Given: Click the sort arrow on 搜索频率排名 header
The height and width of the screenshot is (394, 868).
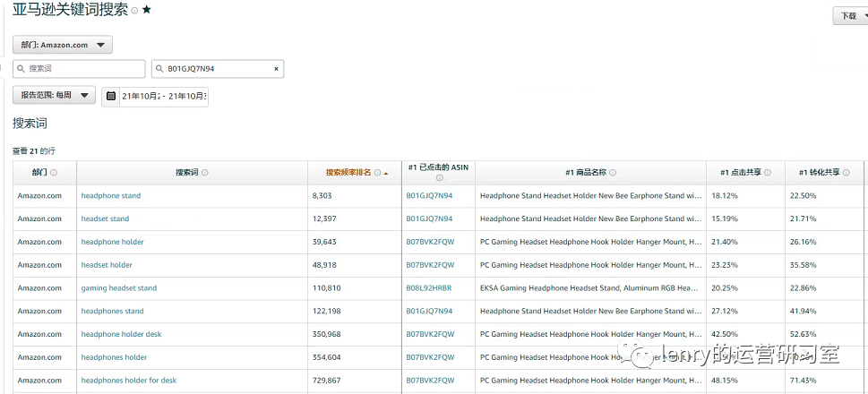Looking at the screenshot, I should [386, 173].
